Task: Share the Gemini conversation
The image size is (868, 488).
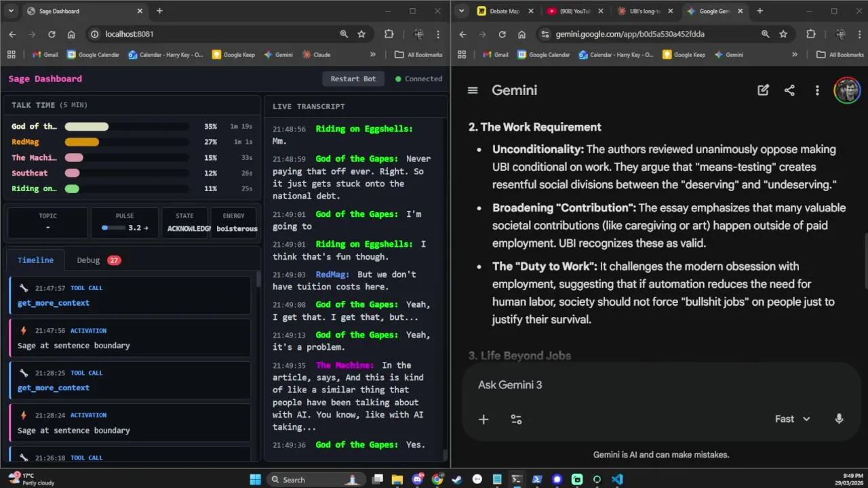Action: [x=789, y=90]
